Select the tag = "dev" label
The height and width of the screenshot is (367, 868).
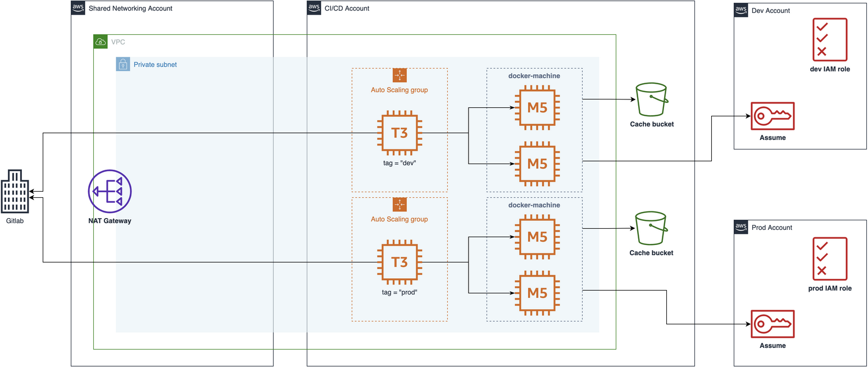click(399, 164)
